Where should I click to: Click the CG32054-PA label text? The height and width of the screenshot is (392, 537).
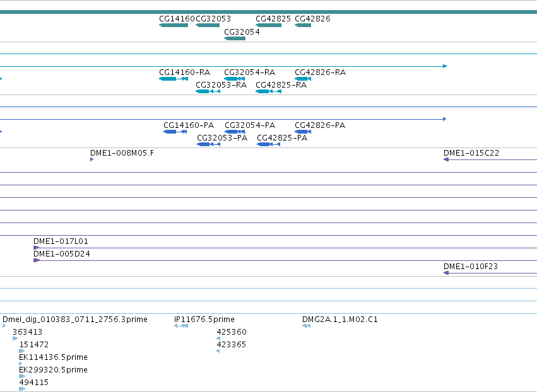(250, 125)
